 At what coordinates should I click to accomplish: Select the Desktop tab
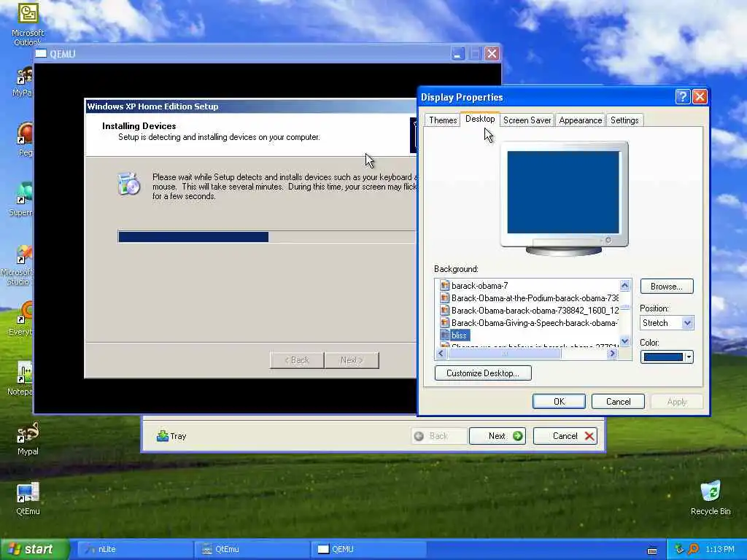(480, 119)
